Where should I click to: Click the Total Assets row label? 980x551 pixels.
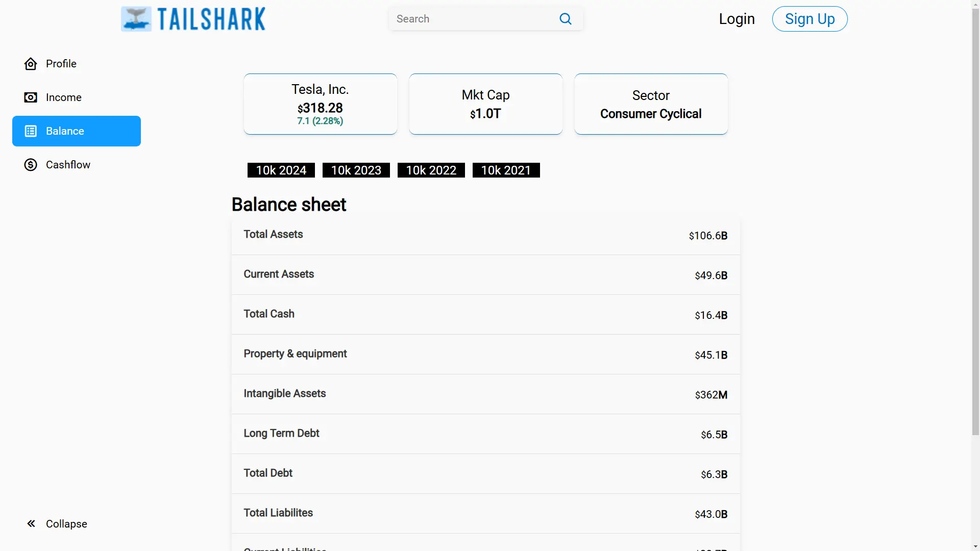(x=273, y=234)
